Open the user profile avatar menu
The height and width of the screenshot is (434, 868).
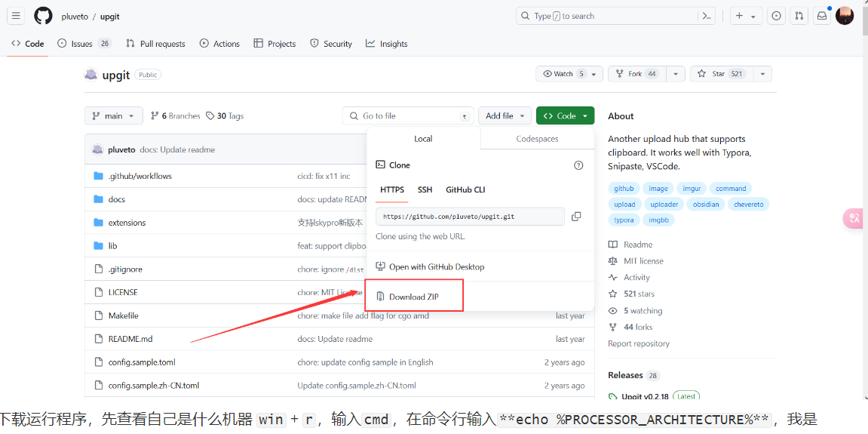point(845,16)
